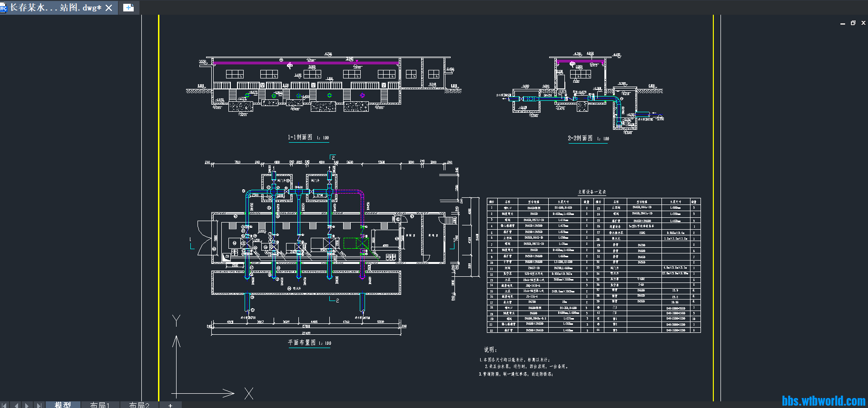The width and height of the screenshot is (868, 408).
Task: Jump to the last layout tab arrow
Action: pyautogui.click(x=39, y=405)
